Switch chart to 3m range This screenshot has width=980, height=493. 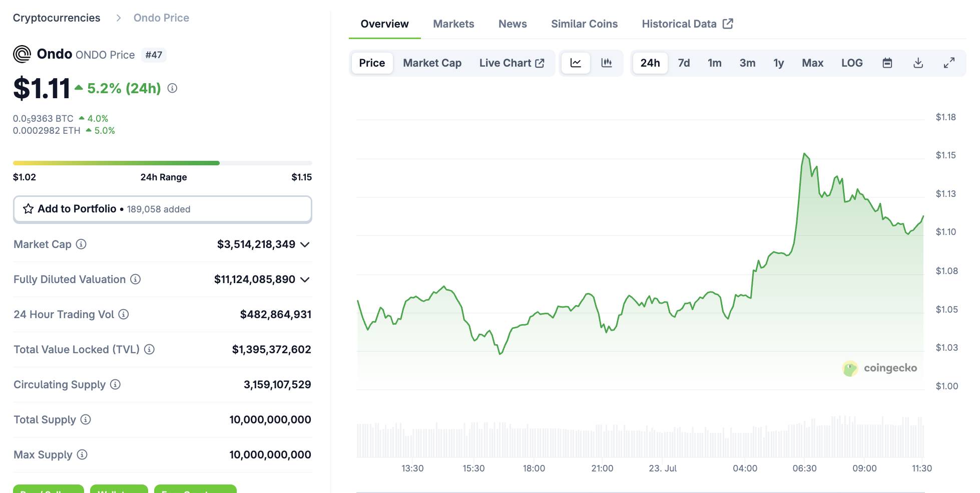click(747, 63)
